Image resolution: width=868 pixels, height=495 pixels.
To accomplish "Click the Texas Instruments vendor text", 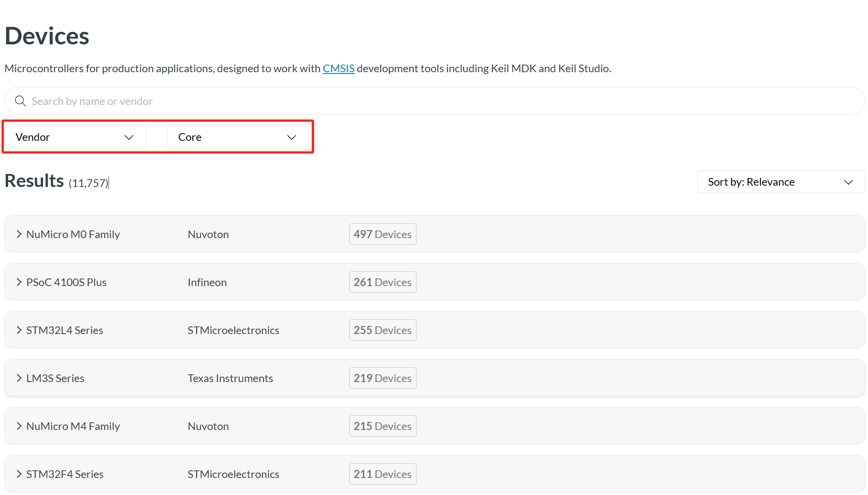I will (230, 378).
